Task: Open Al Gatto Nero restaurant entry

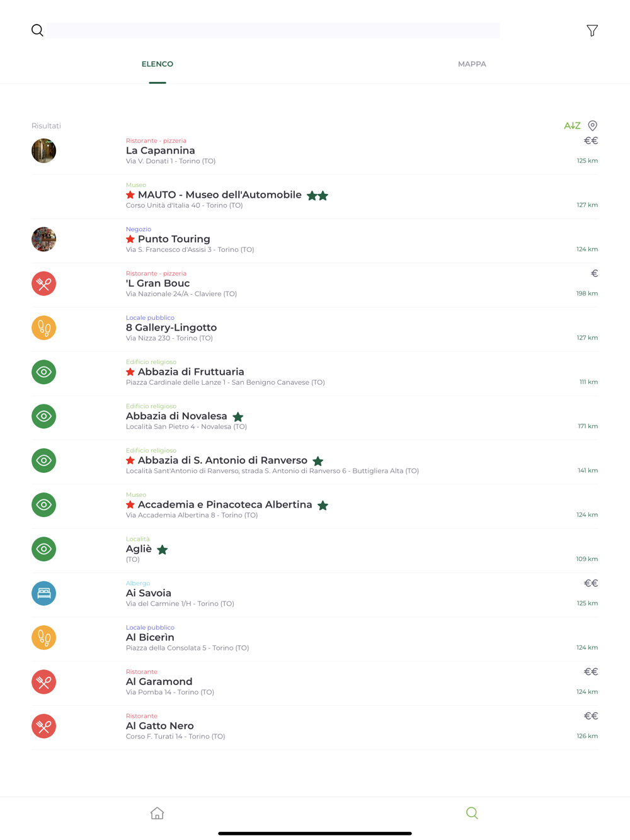Action: click(315, 727)
